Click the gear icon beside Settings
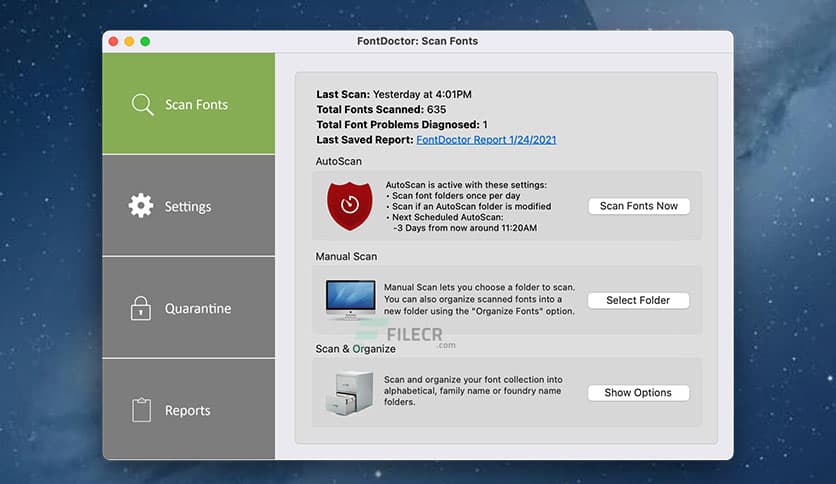The height and width of the screenshot is (484, 836). (x=141, y=206)
